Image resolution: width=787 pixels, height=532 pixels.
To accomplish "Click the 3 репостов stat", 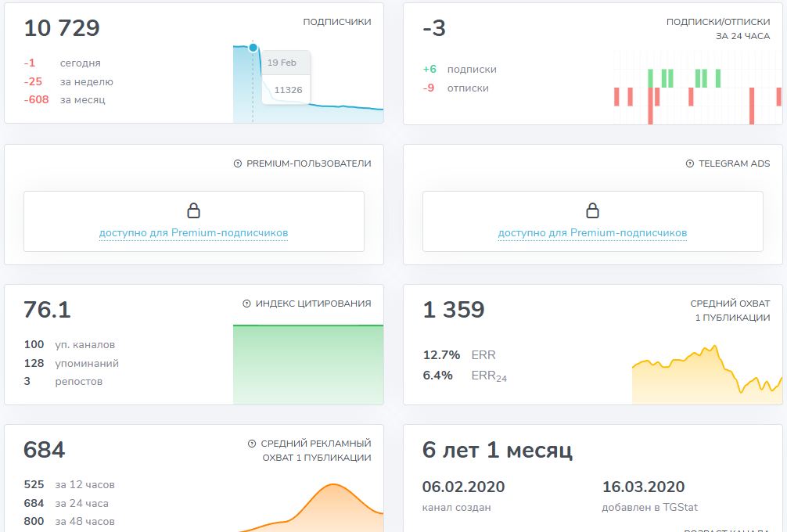I will (x=63, y=382).
